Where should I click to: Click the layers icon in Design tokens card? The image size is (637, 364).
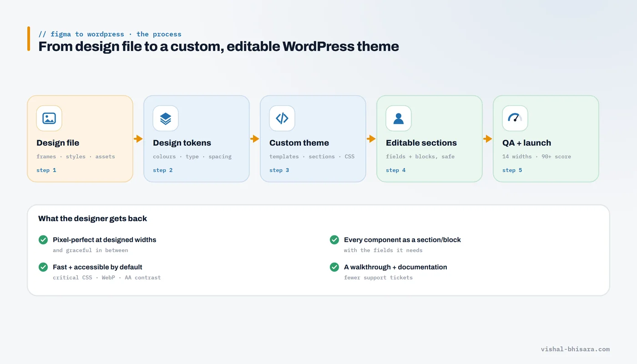tap(166, 118)
